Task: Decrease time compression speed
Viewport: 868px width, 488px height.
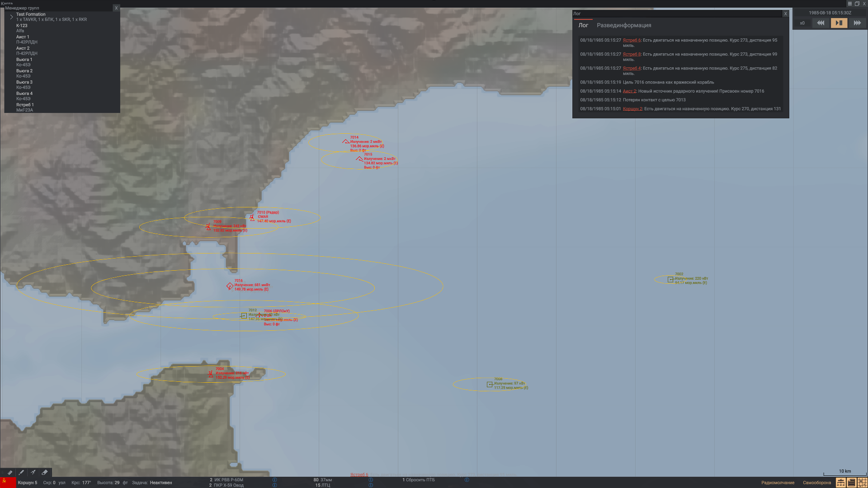Action: tap(821, 23)
